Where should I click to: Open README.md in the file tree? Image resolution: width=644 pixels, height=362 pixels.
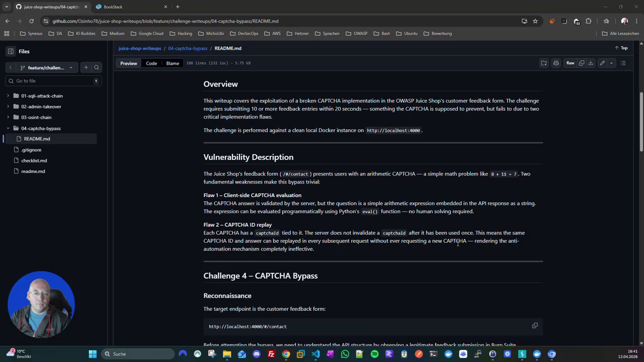click(x=37, y=139)
